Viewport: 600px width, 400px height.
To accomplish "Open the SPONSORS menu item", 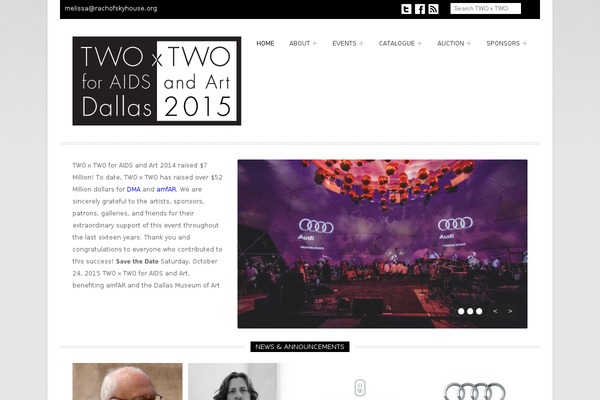I will 503,43.
